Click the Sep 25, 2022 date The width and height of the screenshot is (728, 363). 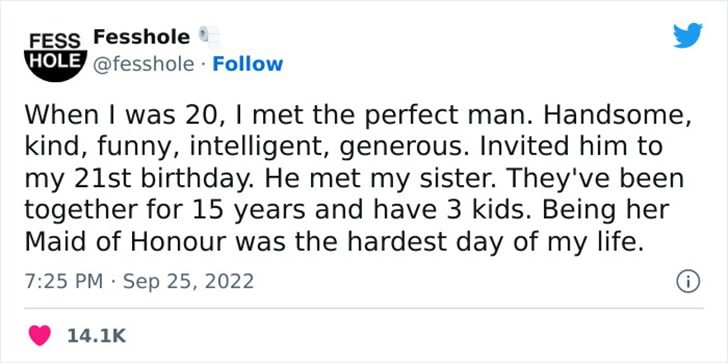click(x=188, y=282)
